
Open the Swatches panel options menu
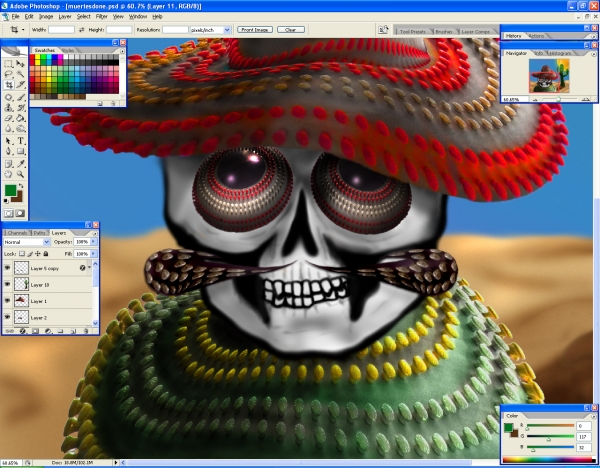point(122,51)
